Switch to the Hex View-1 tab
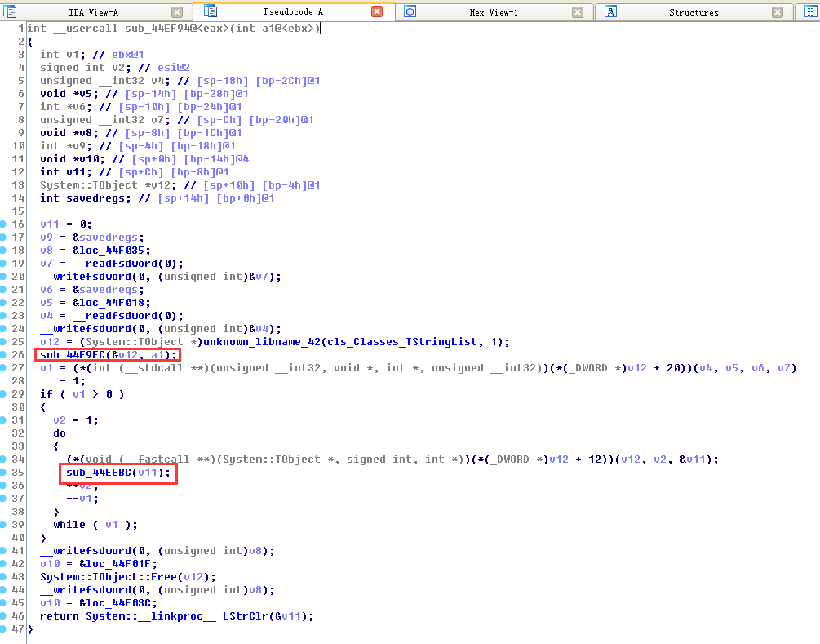The height and width of the screenshot is (644, 820). coord(494,12)
